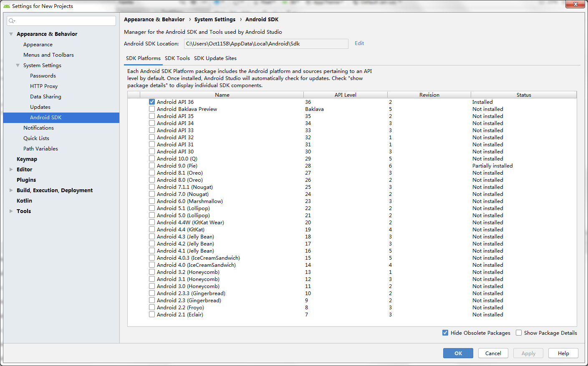Viewport: 588px width, 366px height.
Task: Open HTTP Proxy settings
Action: [44, 86]
